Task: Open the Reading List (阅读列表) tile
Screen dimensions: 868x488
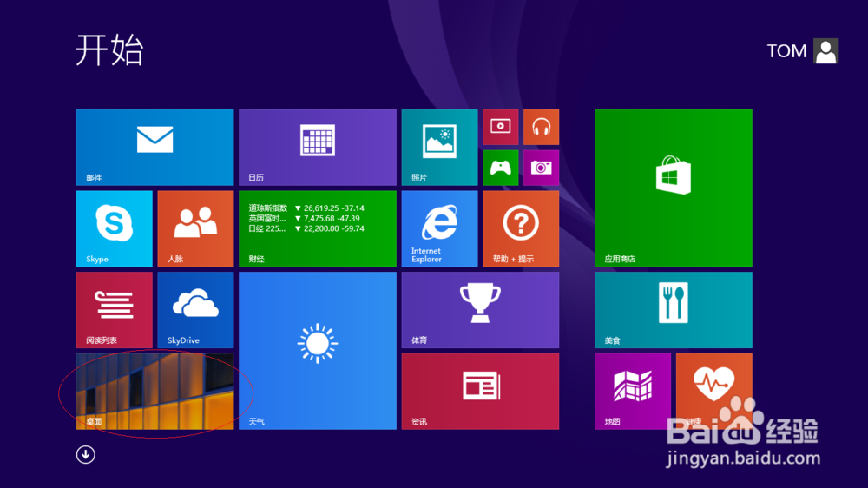Action: coord(114,310)
